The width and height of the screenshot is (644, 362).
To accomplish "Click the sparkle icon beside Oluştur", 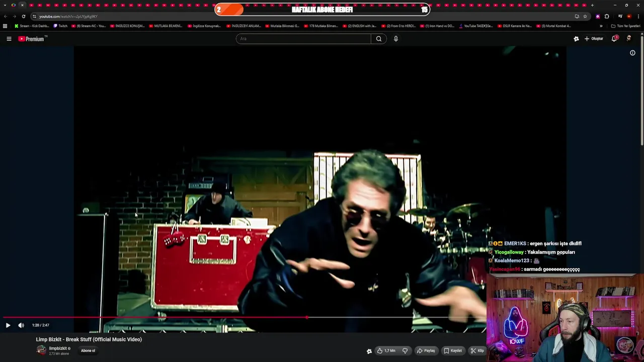I will (x=576, y=39).
